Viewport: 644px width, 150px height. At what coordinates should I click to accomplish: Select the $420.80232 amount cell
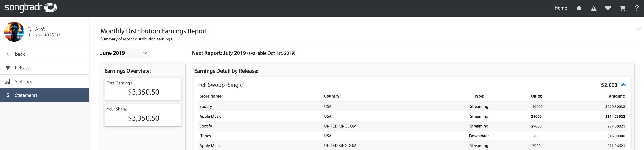pyautogui.click(x=615, y=106)
